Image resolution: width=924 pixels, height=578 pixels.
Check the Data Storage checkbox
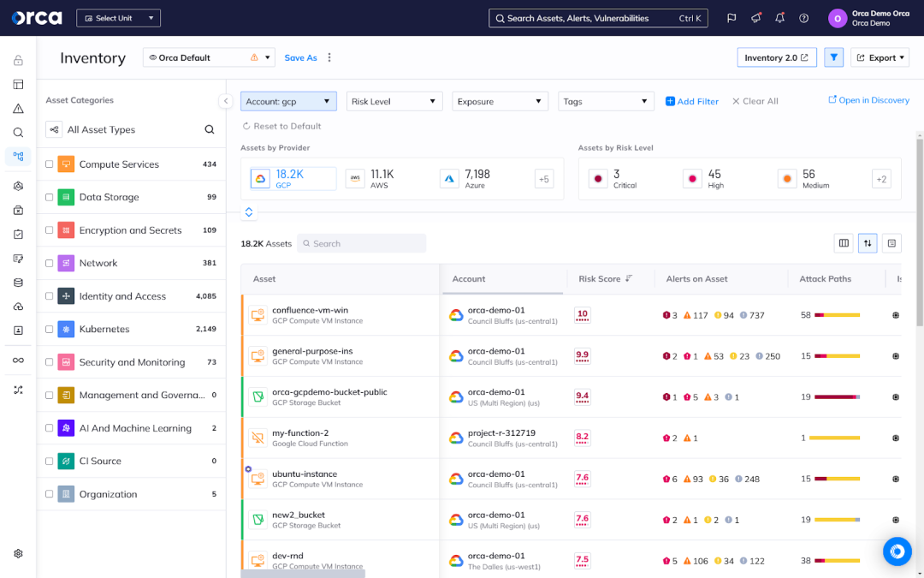pyautogui.click(x=50, y=197)
